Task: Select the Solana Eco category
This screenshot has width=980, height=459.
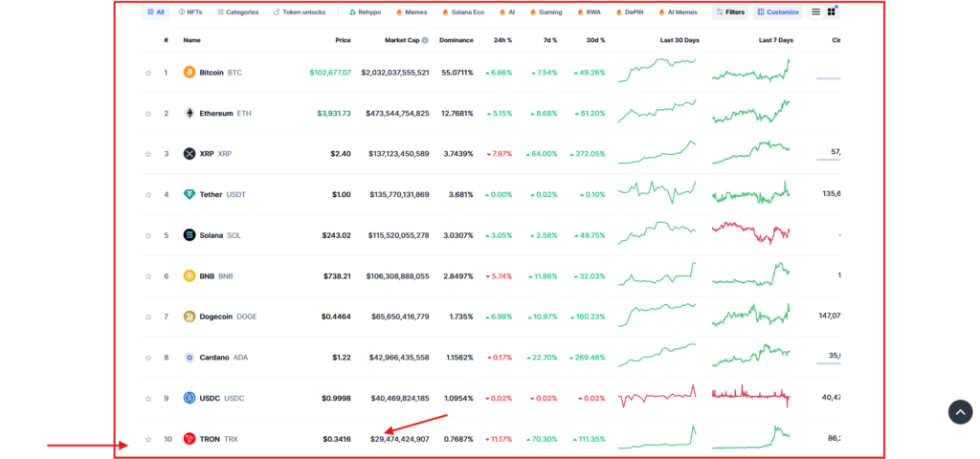Action: point(463,11)
